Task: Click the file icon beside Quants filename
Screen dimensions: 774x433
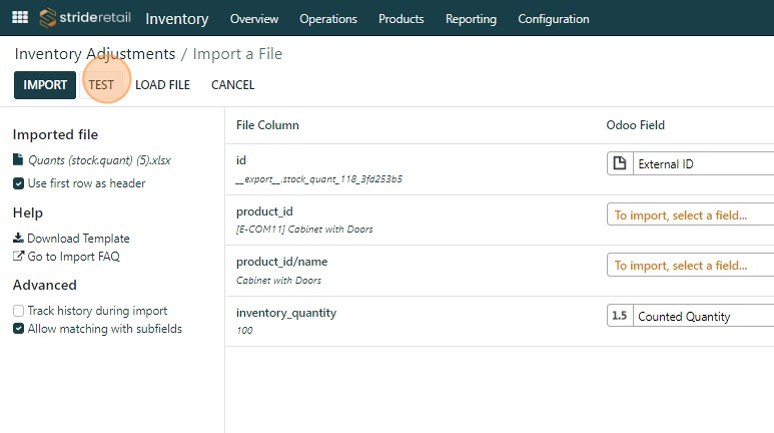Action: 18,160
